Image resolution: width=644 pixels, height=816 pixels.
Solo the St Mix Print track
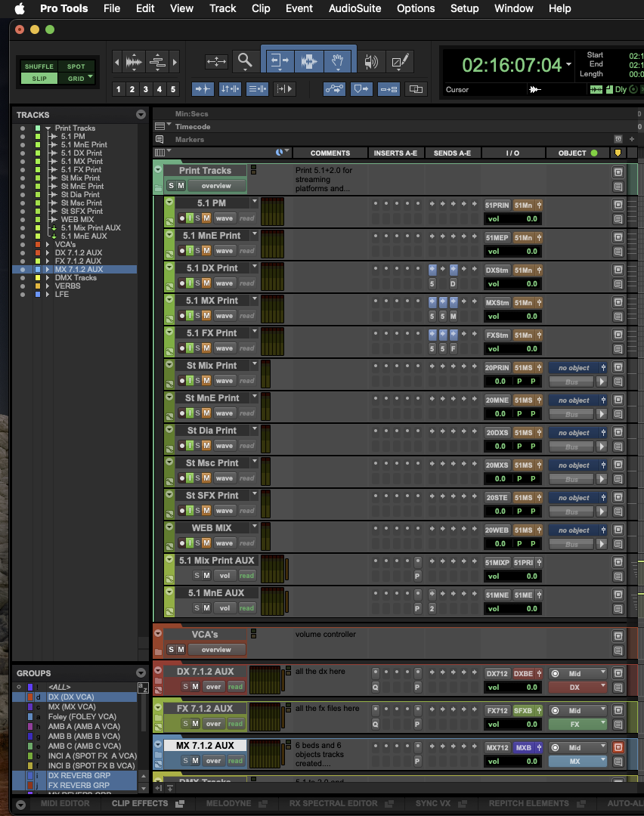coord(198,380)
